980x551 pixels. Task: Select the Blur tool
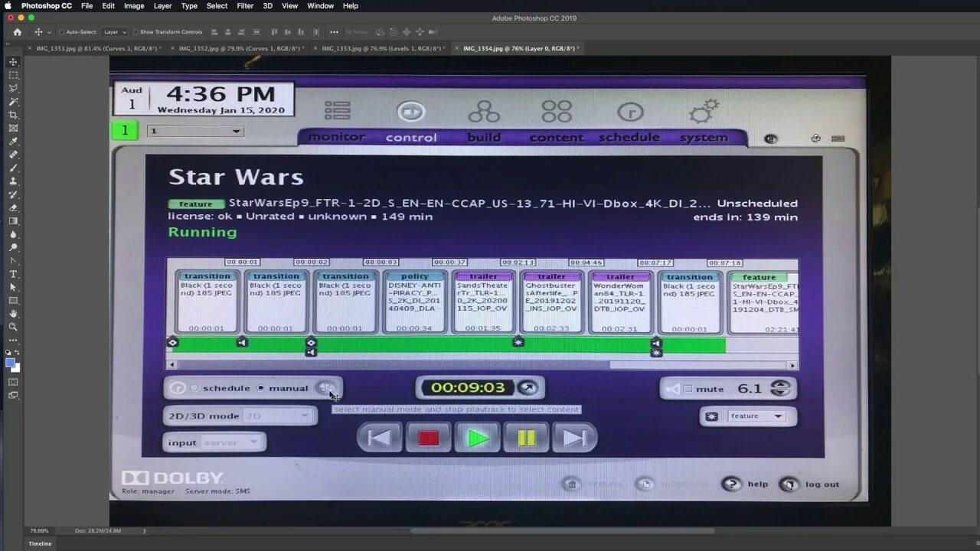point(13,234)
